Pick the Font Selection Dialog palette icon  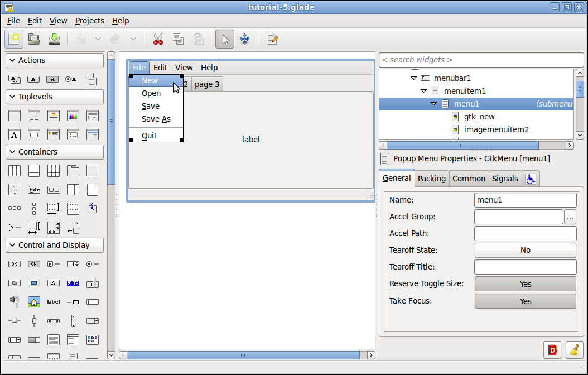(15, 134)
